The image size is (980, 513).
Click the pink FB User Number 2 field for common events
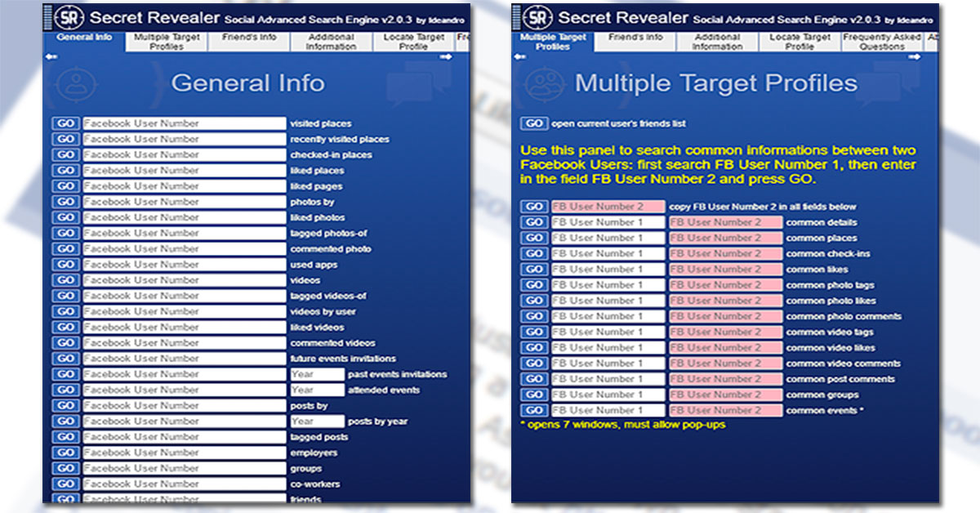725,410
